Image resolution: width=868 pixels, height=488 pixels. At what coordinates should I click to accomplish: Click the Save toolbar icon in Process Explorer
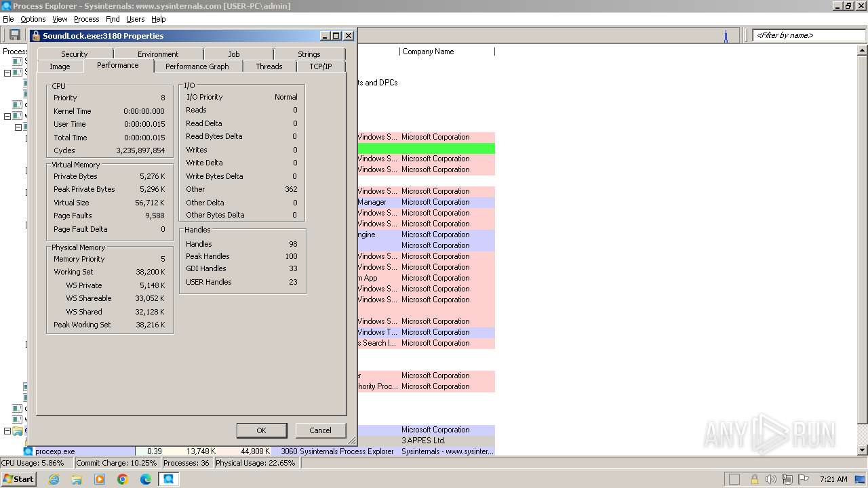pyautogui.click(x=14, y=35)
